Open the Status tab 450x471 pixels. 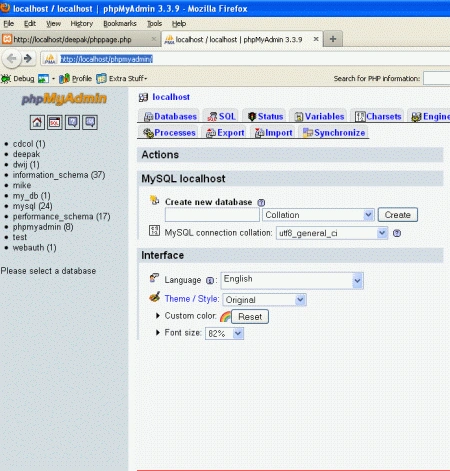[265, 116]
